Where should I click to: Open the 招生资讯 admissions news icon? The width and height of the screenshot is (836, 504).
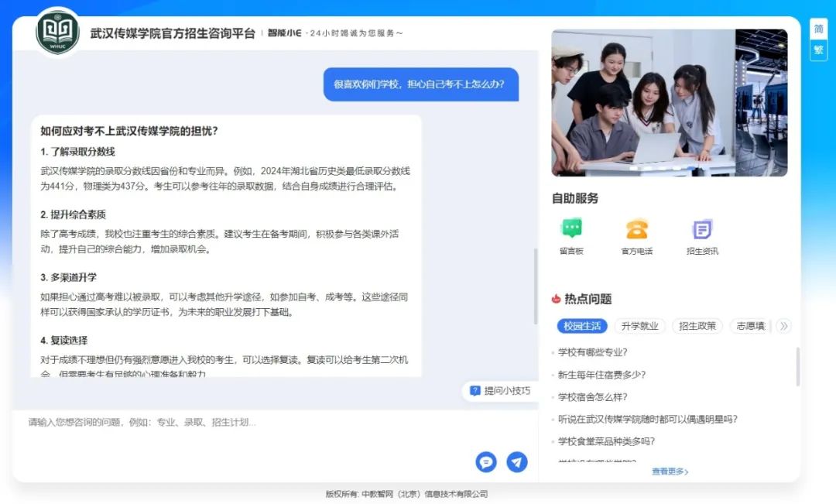(x=701, y=229)
